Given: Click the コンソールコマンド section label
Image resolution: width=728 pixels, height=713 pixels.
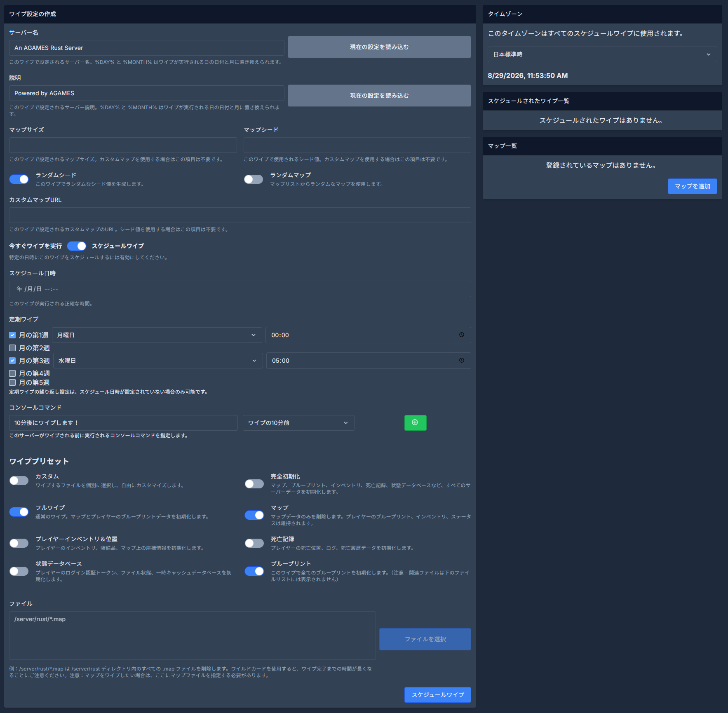Looking at the screenshot, I should 35,408.
